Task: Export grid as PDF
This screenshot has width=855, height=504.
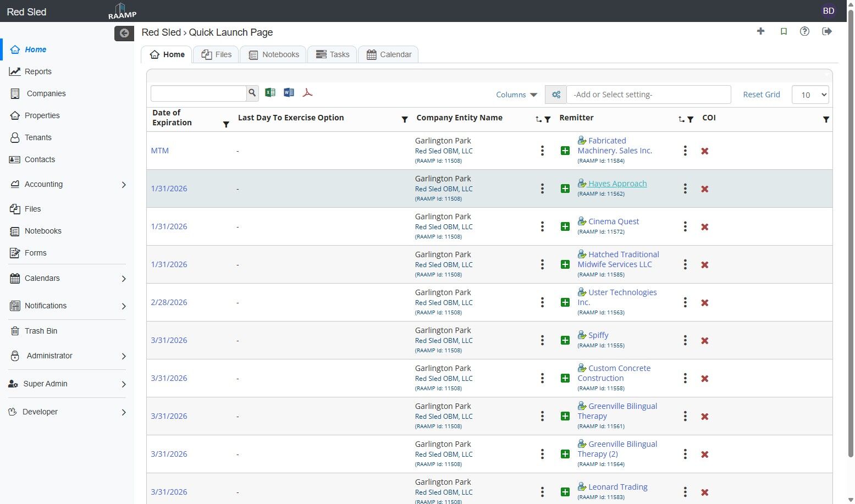Action: (307, 93)
